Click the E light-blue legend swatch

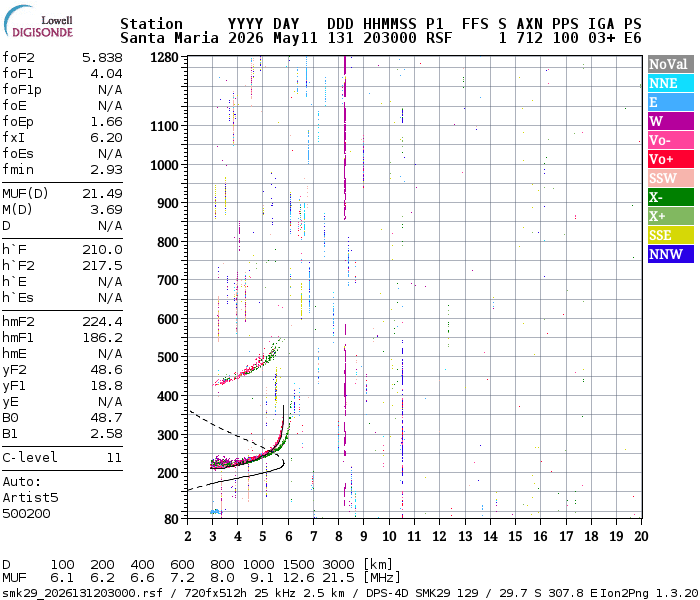tap(671, 102)
